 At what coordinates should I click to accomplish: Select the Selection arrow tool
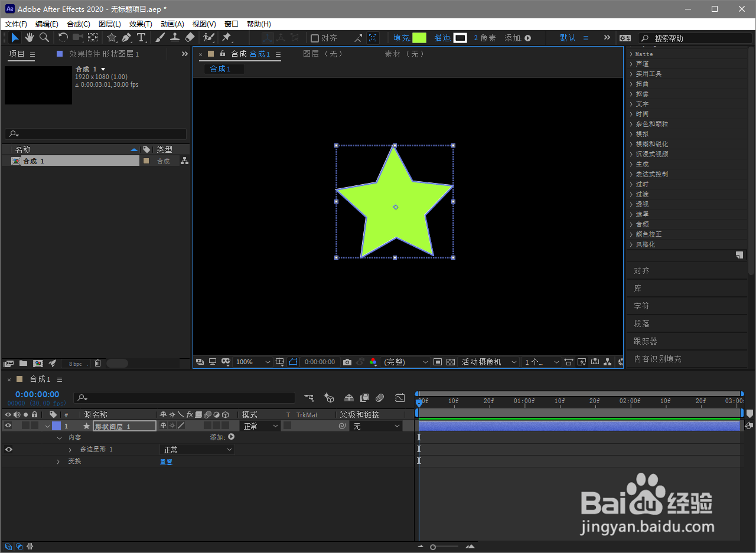coord(15,38)
